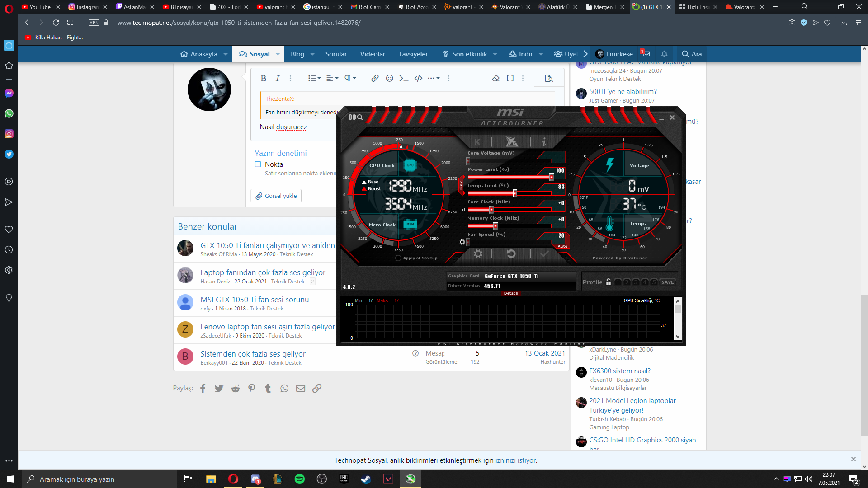Open list formatting dropdown in editor
This screenshot has width=868, height=488.
[x=314, y=78]
